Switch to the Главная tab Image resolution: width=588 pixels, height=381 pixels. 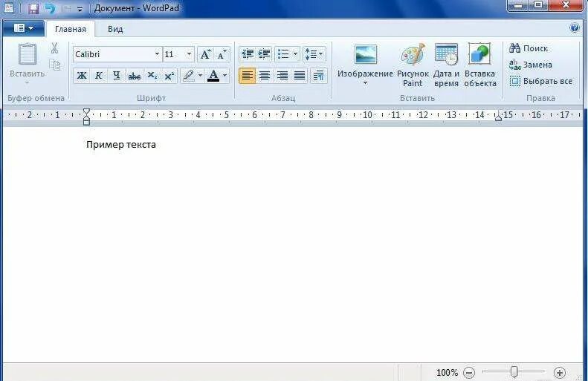(x=71, y=29)
